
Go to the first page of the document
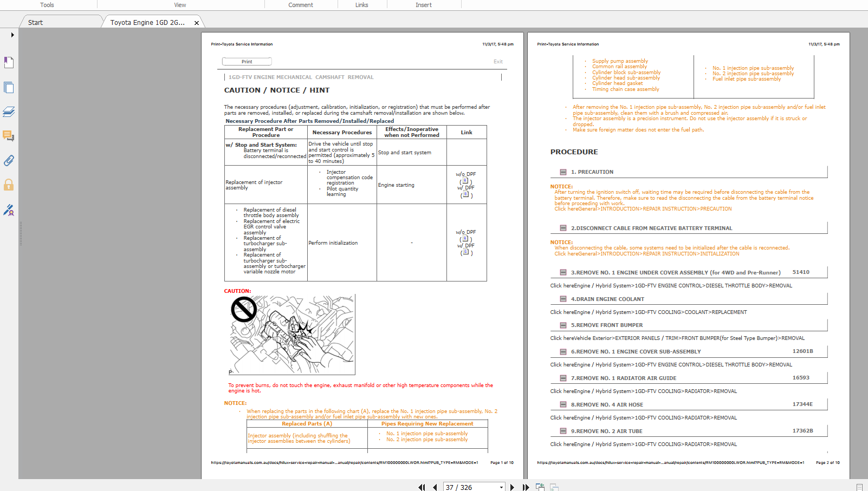click(x=422, y=487)
